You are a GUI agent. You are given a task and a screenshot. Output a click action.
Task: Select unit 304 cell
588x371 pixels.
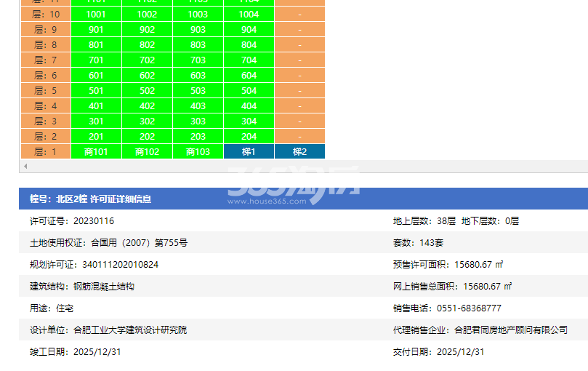tap(249, 121)
